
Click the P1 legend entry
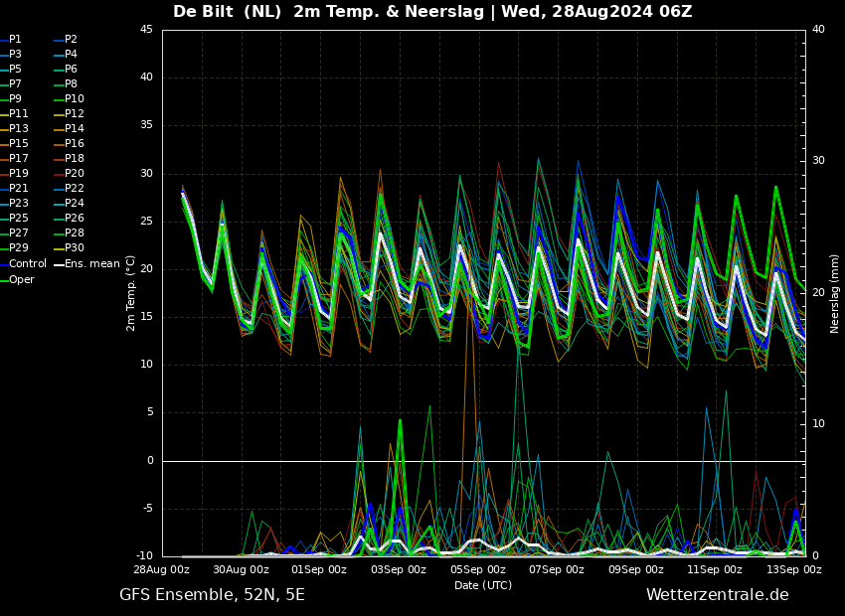(11, 40)
